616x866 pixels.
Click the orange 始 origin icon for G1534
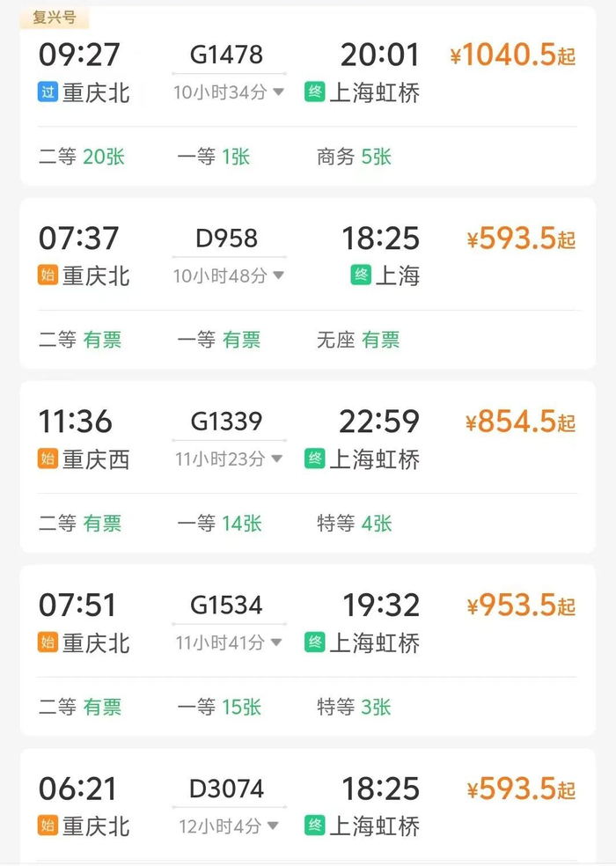coord(48,642)
